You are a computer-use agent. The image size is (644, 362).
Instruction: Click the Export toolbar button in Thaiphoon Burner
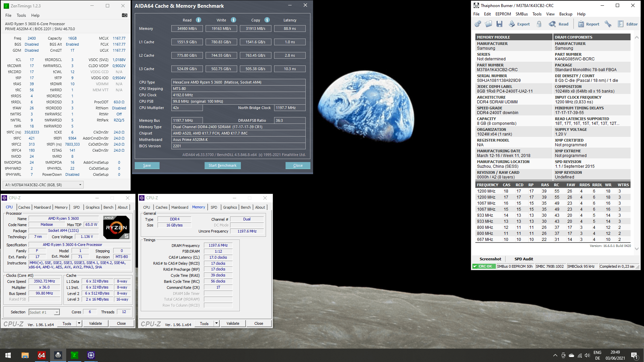(x=519, y=24)
